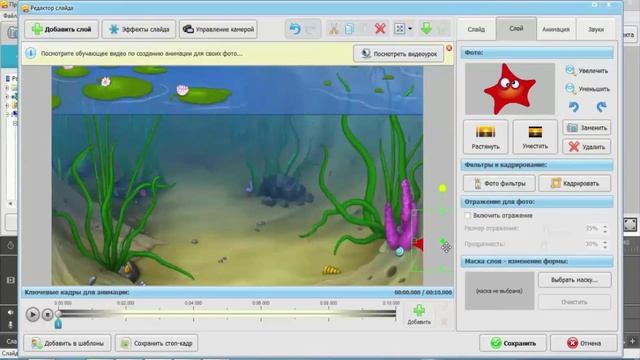The image size is (640, 360).
Task: Click the Уместить button
Action: (535, 137)
